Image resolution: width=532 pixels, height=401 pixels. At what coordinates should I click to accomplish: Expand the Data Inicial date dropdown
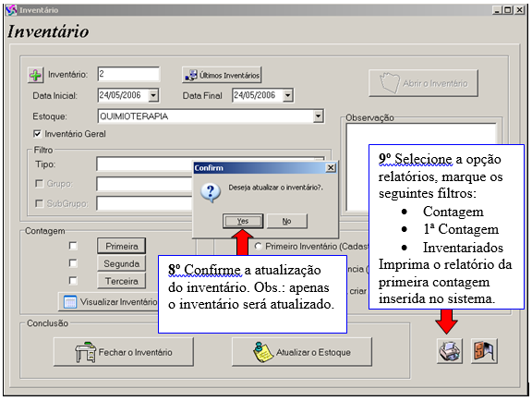pyautogui.click(x=153, y=95)
